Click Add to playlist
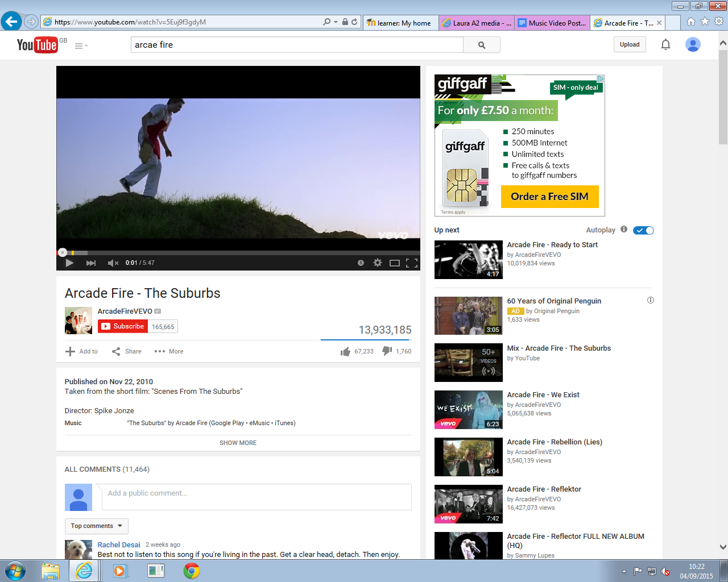This screenshot has height=582, width=728. click(81, 351)
